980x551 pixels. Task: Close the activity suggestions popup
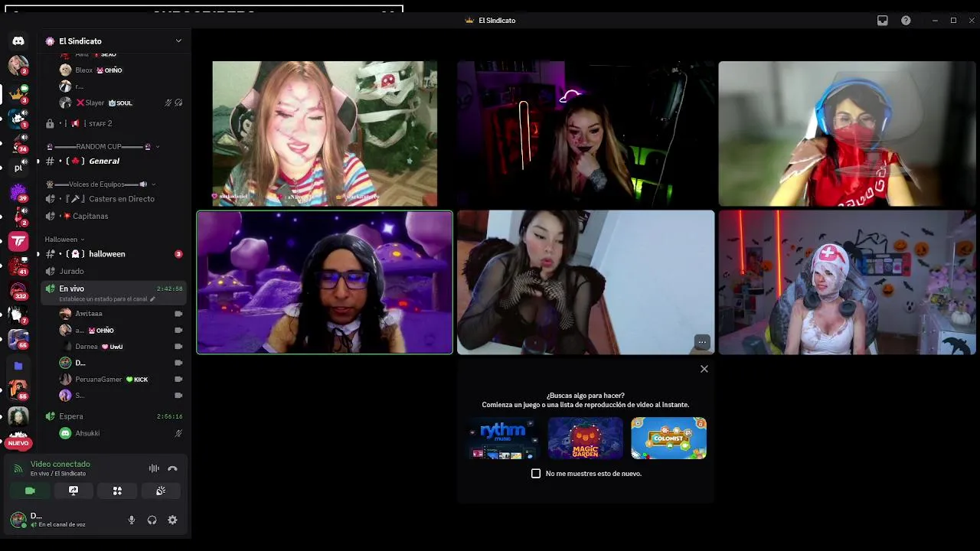coord(704,369)
